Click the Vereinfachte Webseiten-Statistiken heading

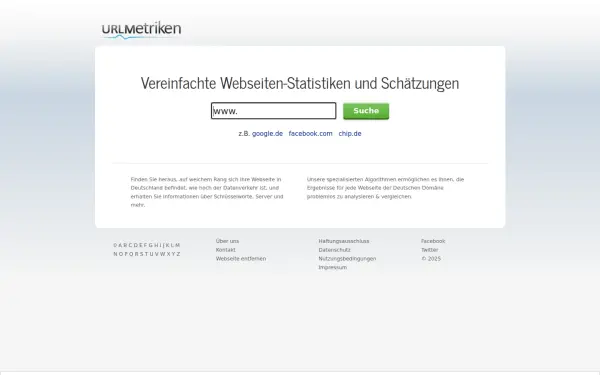click(x=300, y=83)
